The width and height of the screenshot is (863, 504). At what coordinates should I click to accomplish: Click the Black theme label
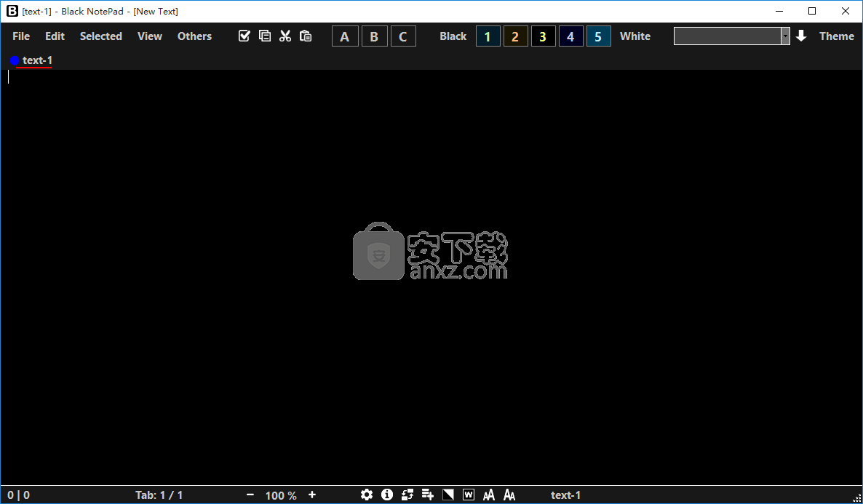click(453, 36)
